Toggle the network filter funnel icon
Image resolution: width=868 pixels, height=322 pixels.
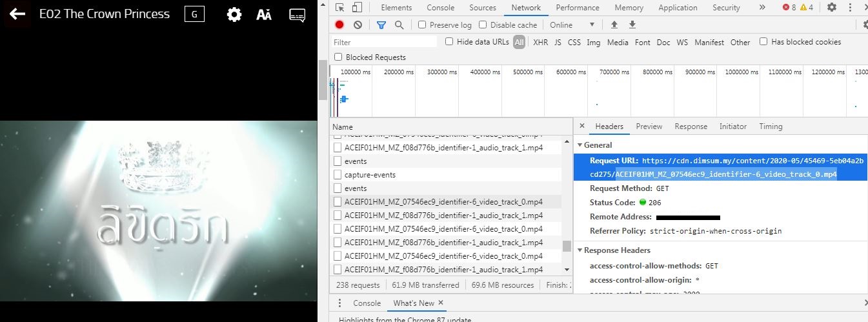point(381,25)
